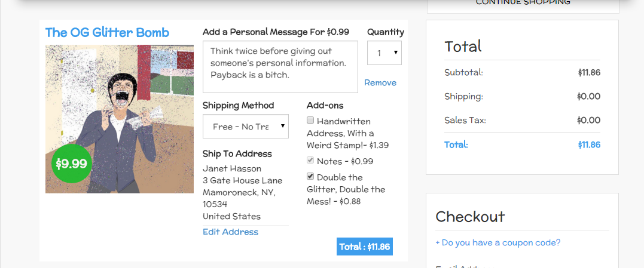Click Continue Shopping button

523,3
